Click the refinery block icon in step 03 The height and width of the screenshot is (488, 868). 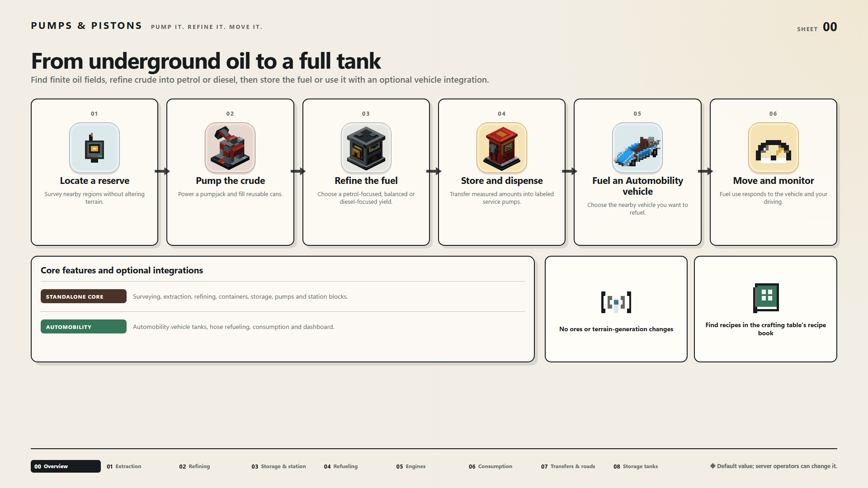coord(366,148)
